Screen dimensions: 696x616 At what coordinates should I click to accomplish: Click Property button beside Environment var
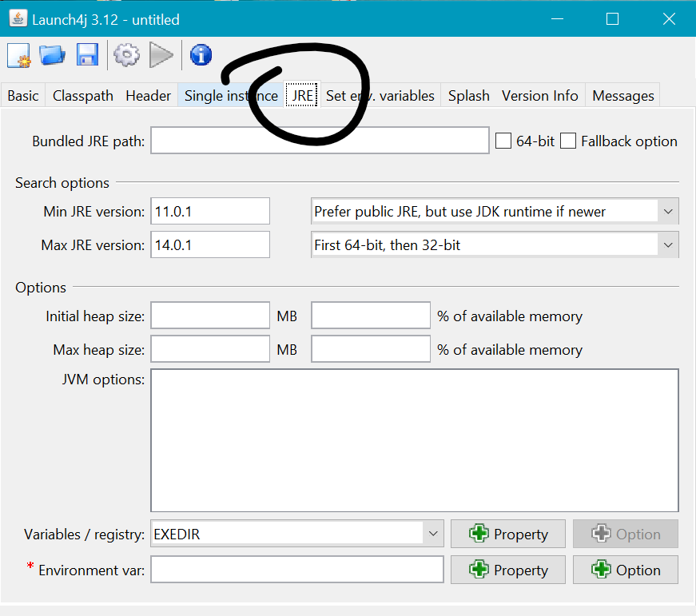507,570
